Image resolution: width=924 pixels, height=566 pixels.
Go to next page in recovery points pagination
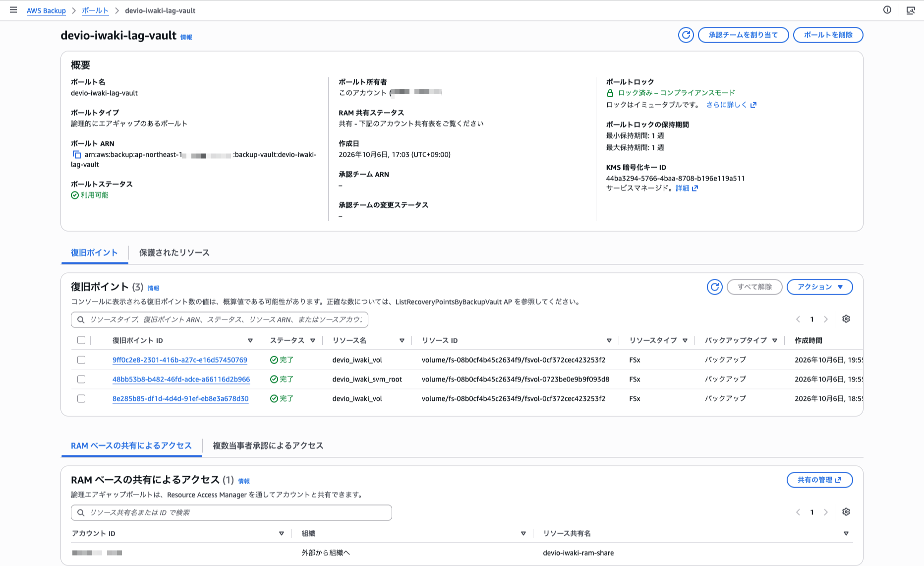[826, 319]
